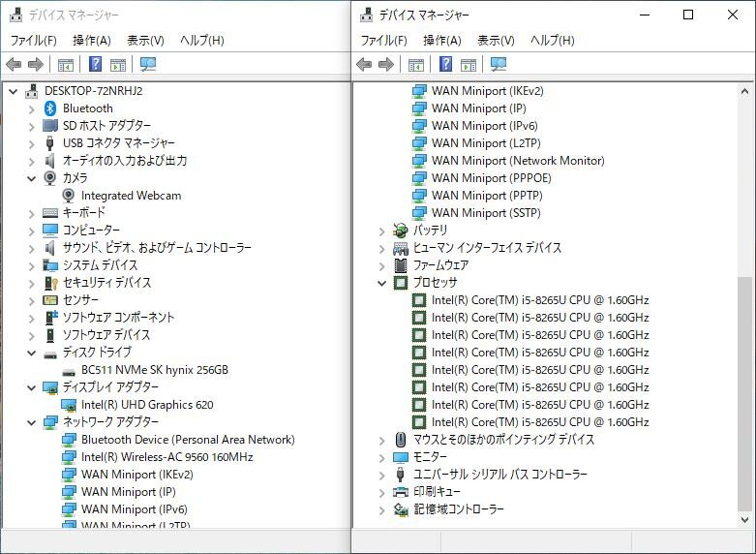Select システム デバイス category
Screen dimensions: 756x554
(x=101, y=265)
